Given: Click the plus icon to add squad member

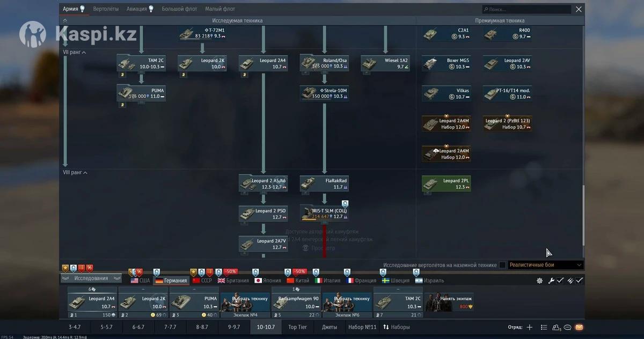Looking at the screenshot, I should (529, 327).
